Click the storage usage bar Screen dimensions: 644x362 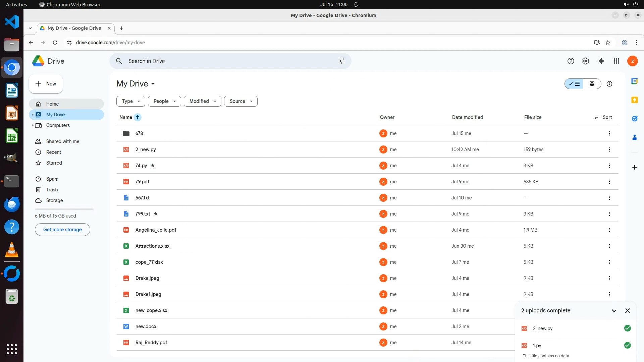point(64,209)
